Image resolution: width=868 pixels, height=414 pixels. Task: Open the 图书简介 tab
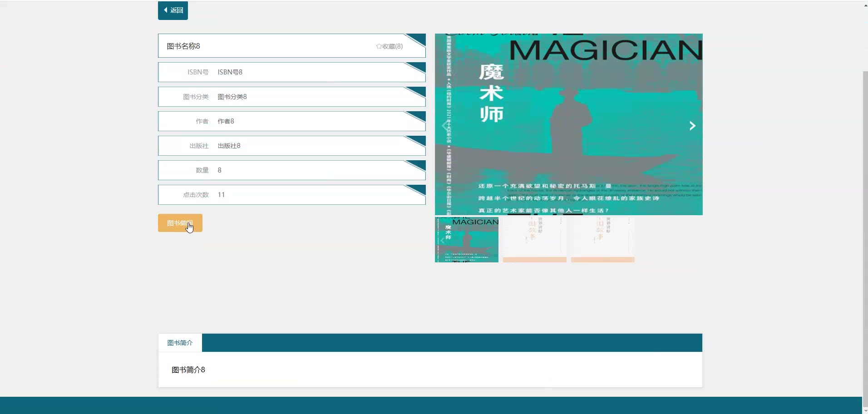tap(180, 343)
